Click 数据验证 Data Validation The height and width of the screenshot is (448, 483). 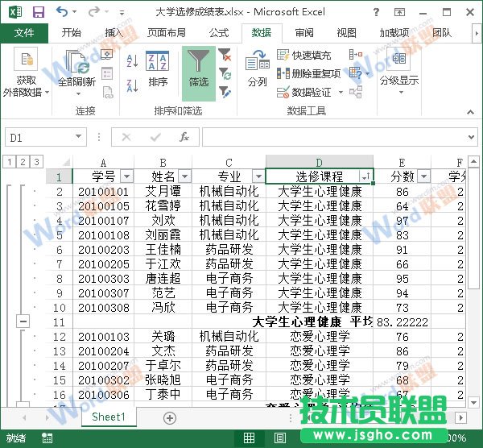[303, 92]
